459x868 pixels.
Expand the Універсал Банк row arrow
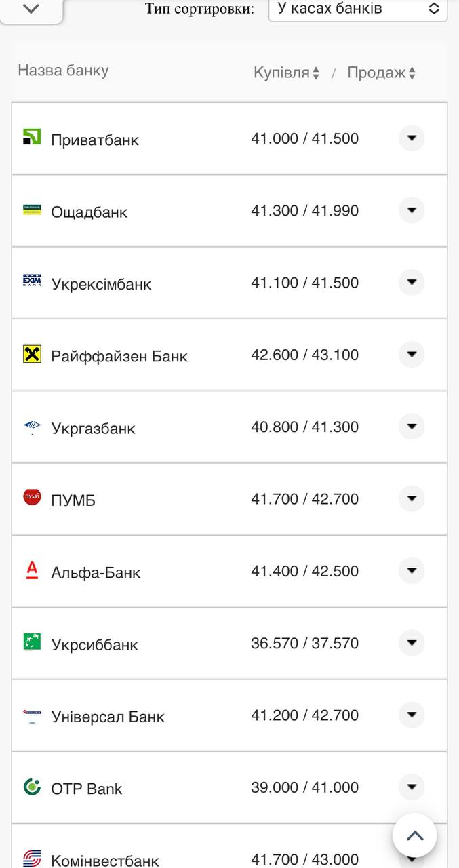pyautogui.click(x=411, y=715)
